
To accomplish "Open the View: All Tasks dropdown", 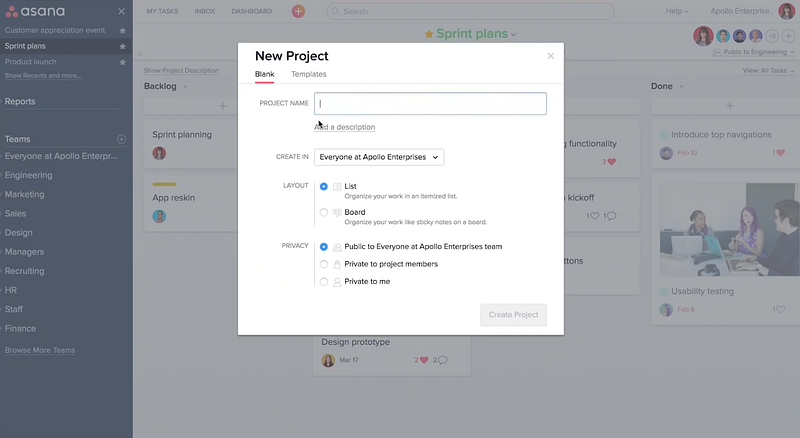I will click(x=765, y=71).
